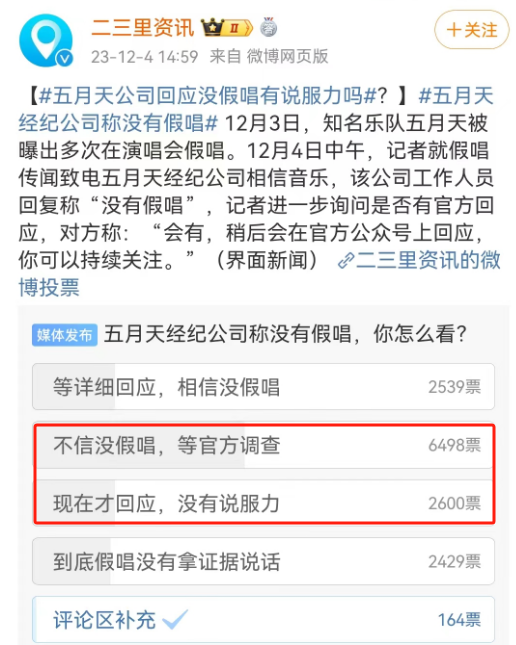Open the 二三里资讯 username link

[142, 28]
